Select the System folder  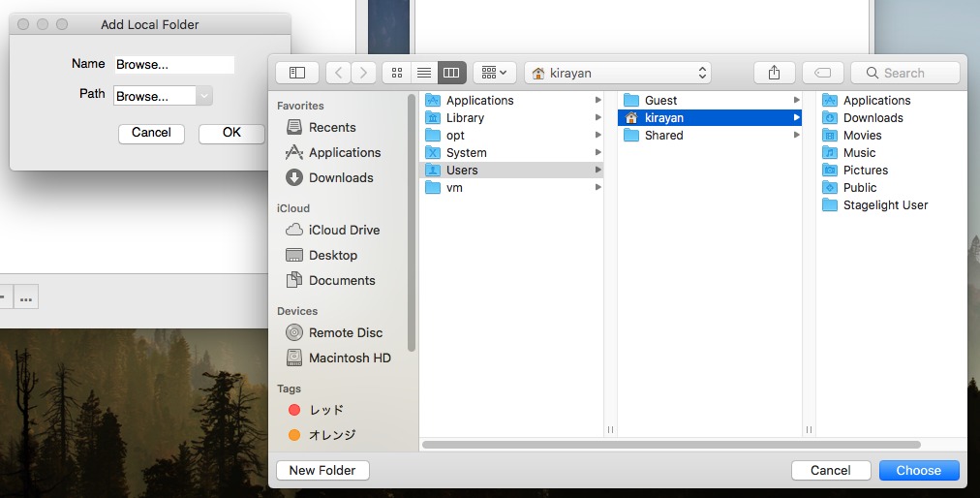(511, 153)
